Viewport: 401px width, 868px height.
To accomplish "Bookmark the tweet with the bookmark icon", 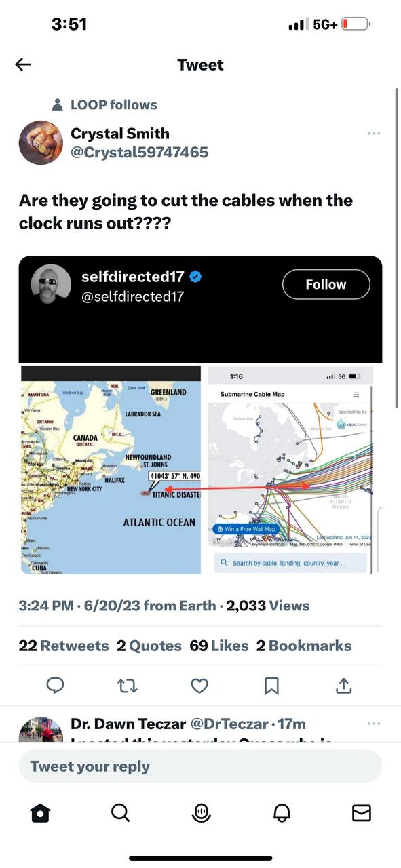I will 271,686.
